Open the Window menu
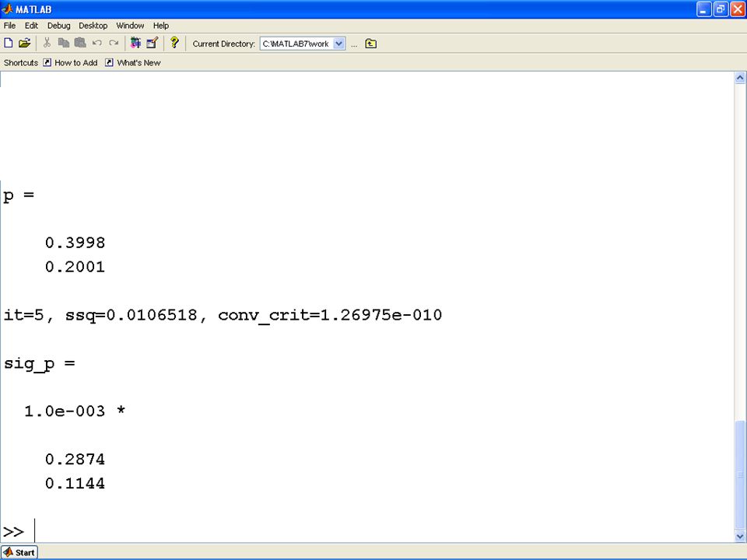Screen dimensions: 747x560 click(130, 26)
